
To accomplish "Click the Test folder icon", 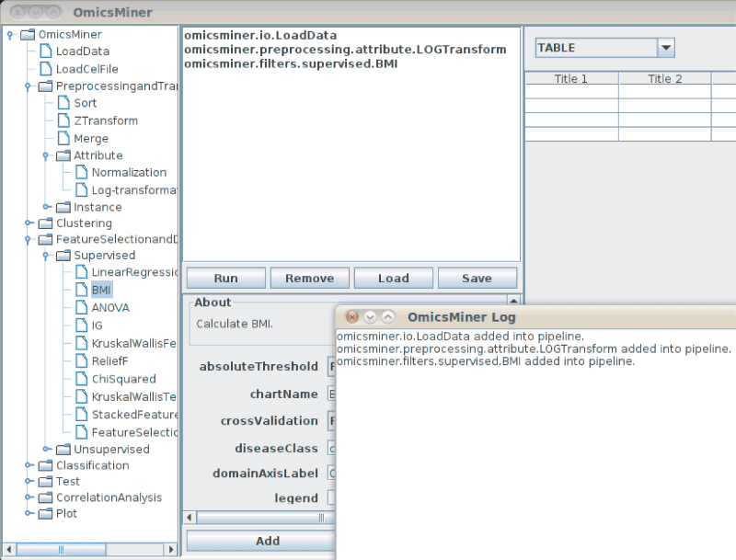I will click(45, 481).
